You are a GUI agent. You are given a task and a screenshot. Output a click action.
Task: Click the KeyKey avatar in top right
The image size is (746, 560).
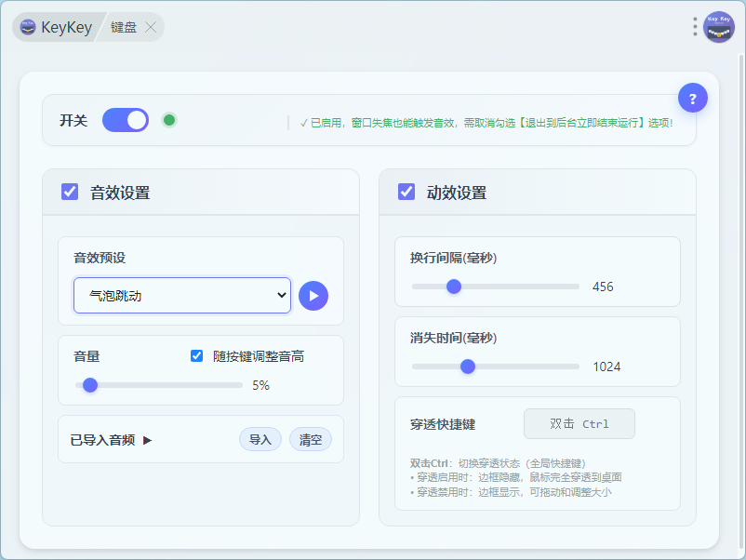tap(719, 27)
